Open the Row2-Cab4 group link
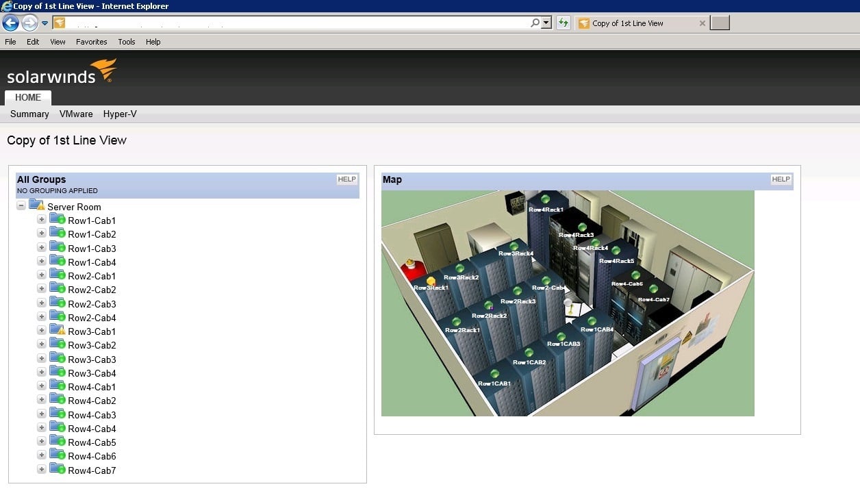 [x=92, y=318]
